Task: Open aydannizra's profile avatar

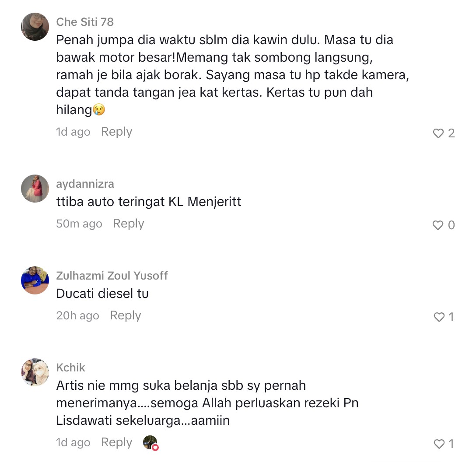Action: [x=35, y=189]
